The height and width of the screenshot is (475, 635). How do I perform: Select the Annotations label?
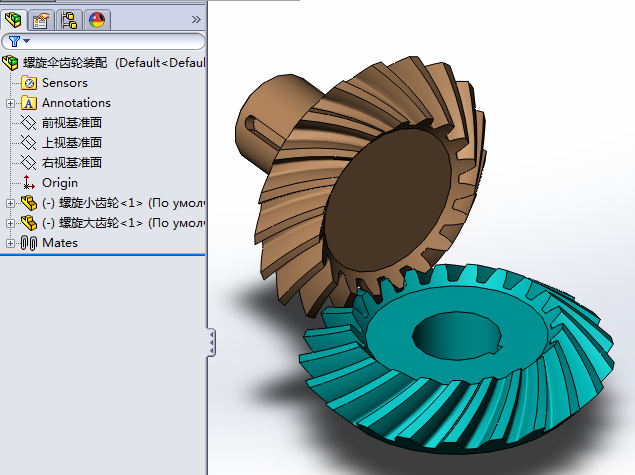pos(76,103)
